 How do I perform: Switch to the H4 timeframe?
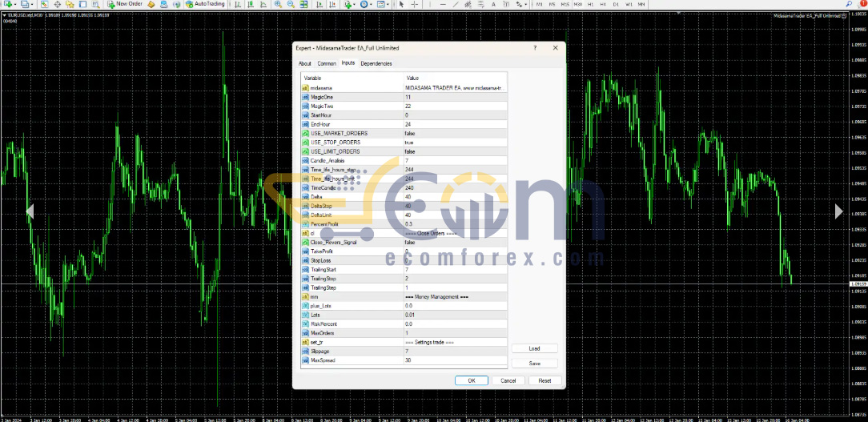pos(603,5)
